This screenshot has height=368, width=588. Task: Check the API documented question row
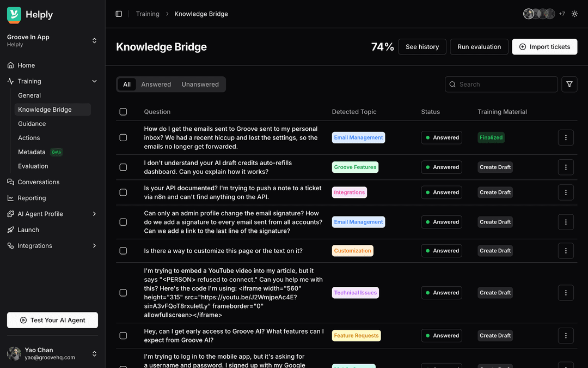click(123, 192)
